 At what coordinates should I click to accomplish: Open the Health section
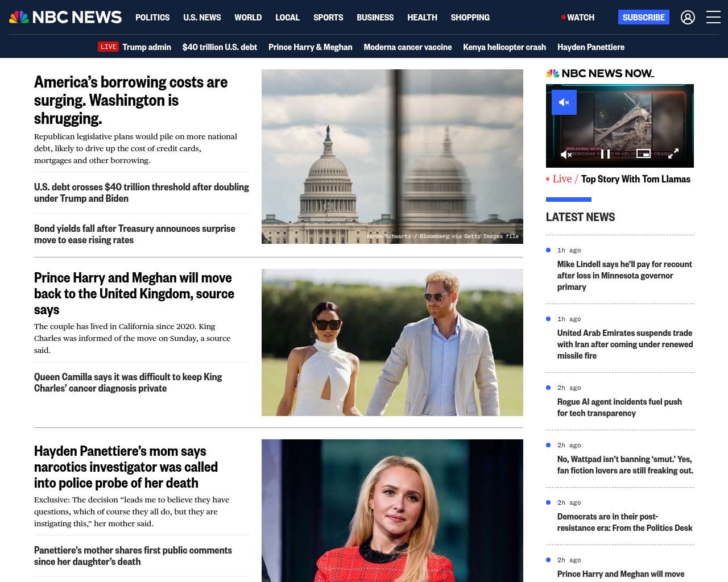pyautogui.click(x=422, y=18)
